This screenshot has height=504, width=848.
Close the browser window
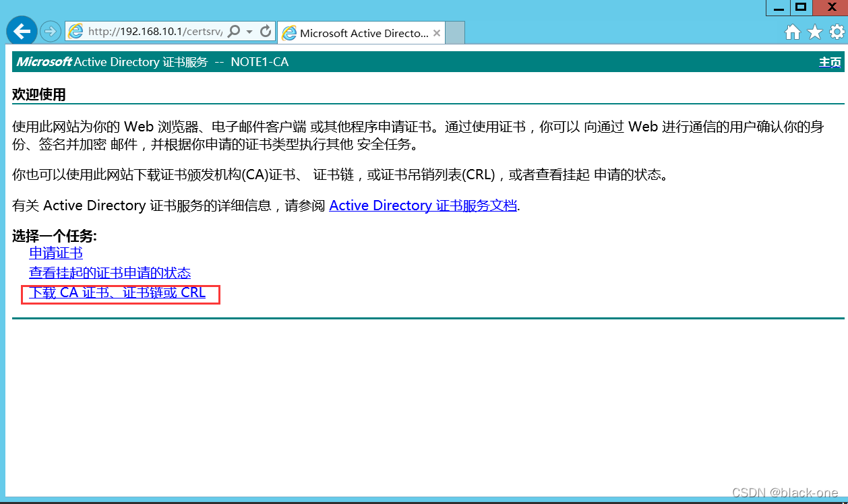coord(830,7)
